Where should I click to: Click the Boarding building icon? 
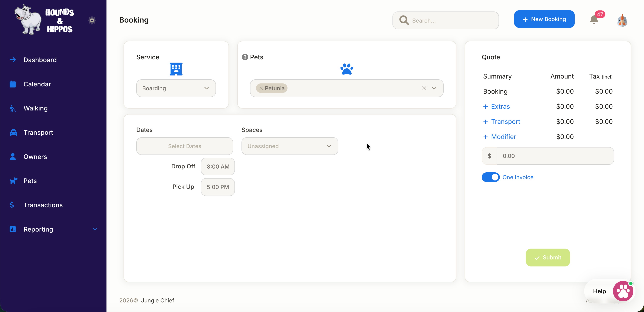176,69
